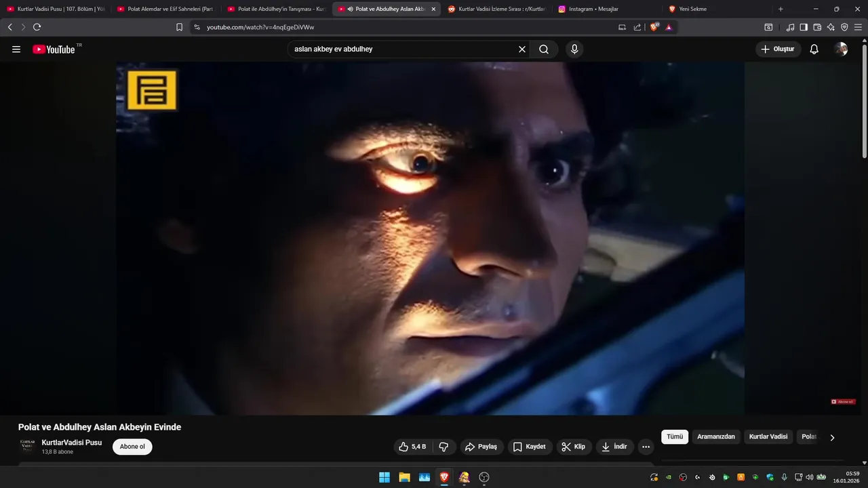Viewport: 868px width, 488px height.
Task: Select the Tümü filter chip
Action: coord(675,437)
